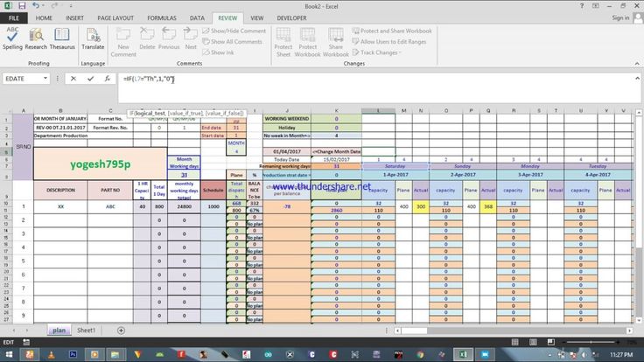Open the Insert Function fx dialog
The width and height of the screenshot is (644, 362).
pos(108,79)
